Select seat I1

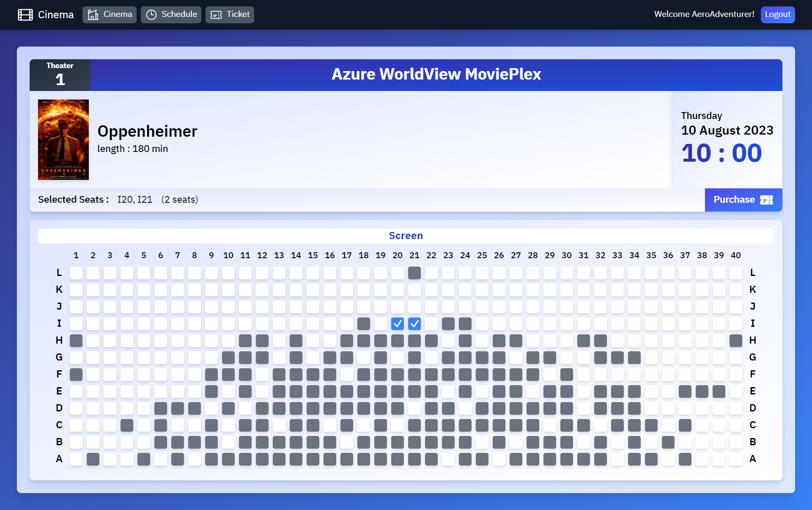pos(76,324)
